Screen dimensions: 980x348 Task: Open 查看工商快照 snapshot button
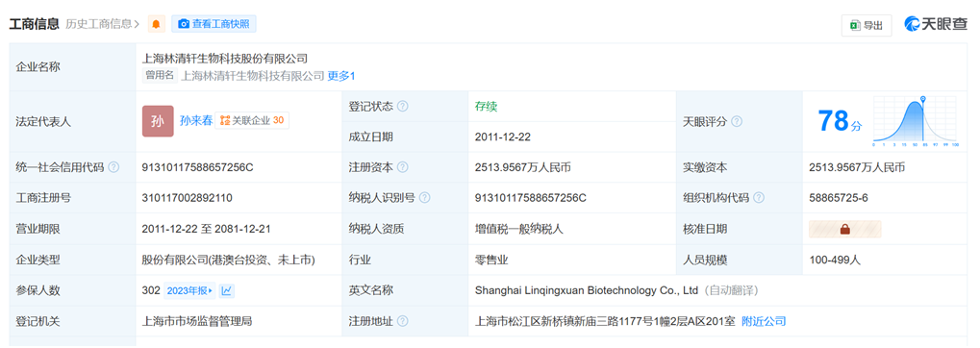[x=214, y=24]
